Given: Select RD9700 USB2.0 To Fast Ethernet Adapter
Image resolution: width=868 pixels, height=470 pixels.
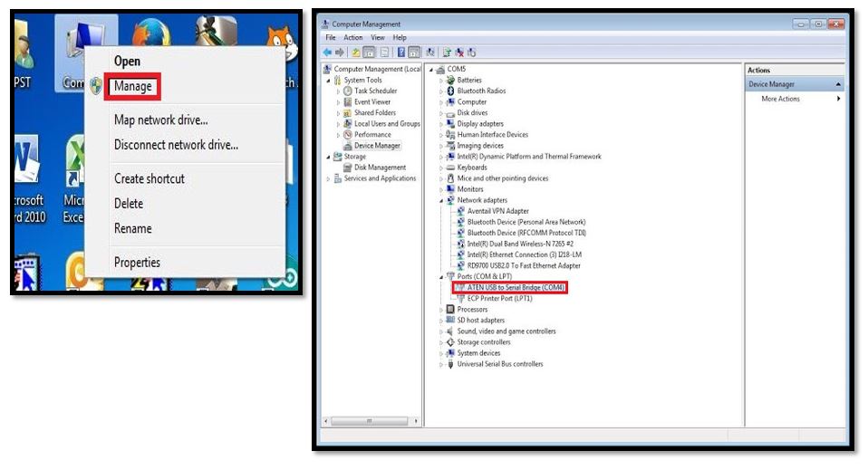Looking at the screenshot, I should point(524,265).
